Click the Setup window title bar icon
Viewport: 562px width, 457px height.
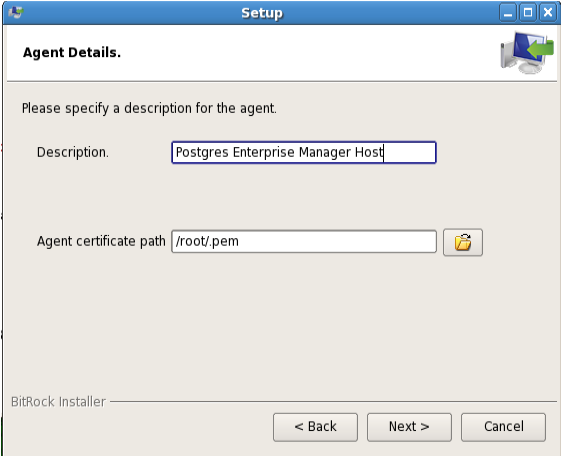tap(16, 13)
